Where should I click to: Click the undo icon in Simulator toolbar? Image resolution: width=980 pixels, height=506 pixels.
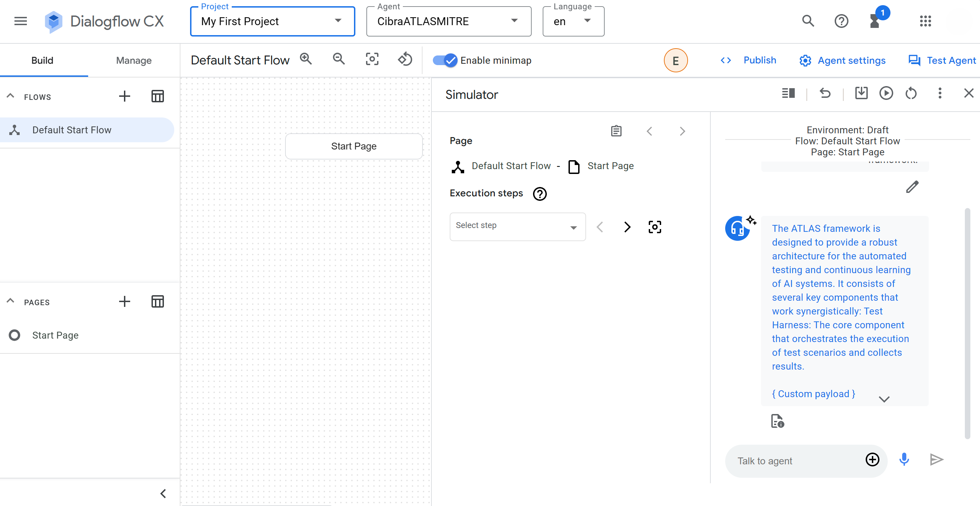(825, 93)
